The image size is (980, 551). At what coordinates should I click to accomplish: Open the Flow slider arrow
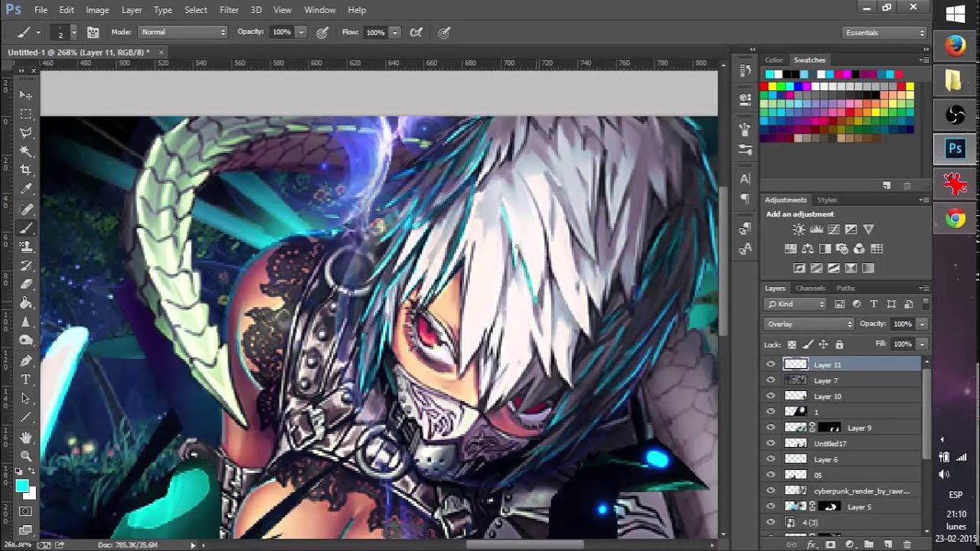click(395, 32)
